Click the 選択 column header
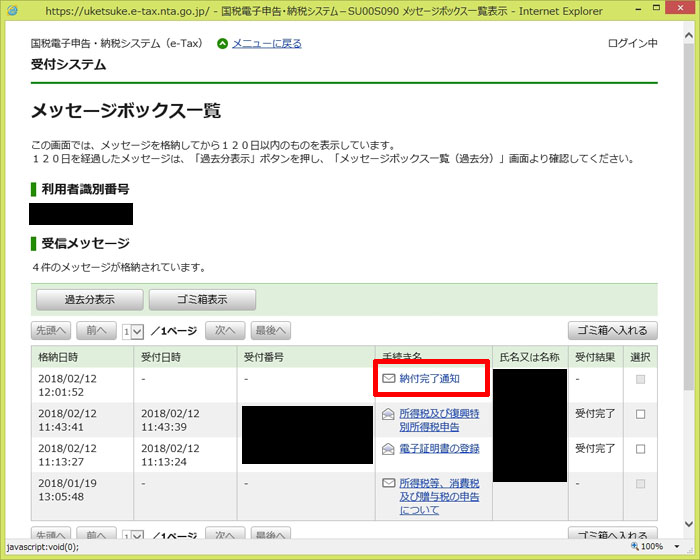The width and height of the screenshot is (700, 560). pos(640,357)
